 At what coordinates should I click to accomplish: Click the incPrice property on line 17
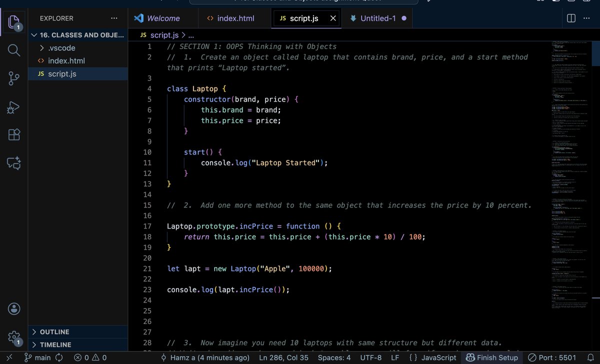click(256, 226)
